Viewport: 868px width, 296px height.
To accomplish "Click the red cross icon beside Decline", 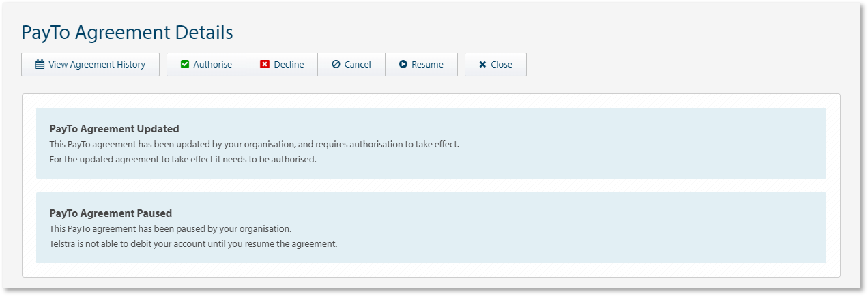I will click(x=265, y=65).
